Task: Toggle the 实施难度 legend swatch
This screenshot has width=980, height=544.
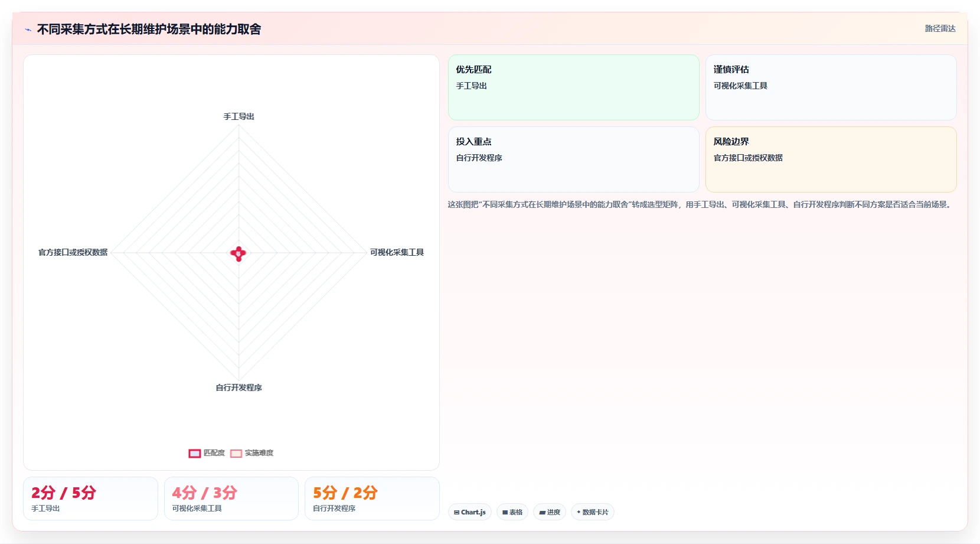Action: [x=236, y=454]
